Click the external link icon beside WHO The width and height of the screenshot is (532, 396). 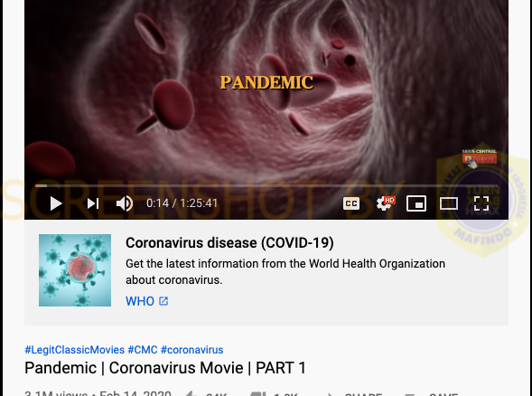[x=163, y=301]
